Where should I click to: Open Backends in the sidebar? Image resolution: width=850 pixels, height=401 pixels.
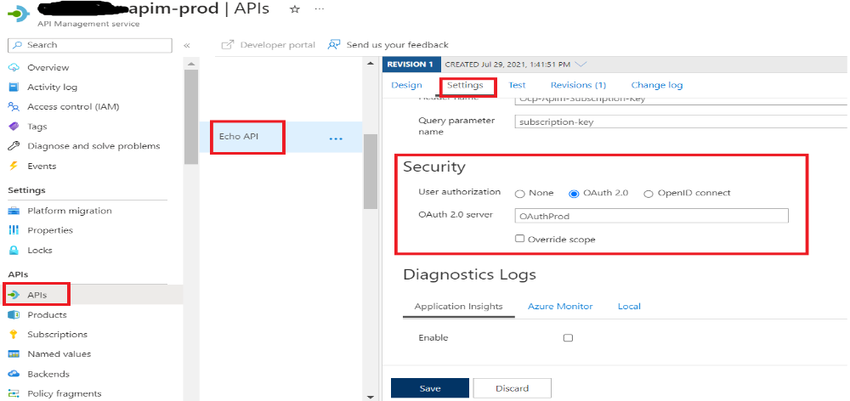click(x=49, y=374)
